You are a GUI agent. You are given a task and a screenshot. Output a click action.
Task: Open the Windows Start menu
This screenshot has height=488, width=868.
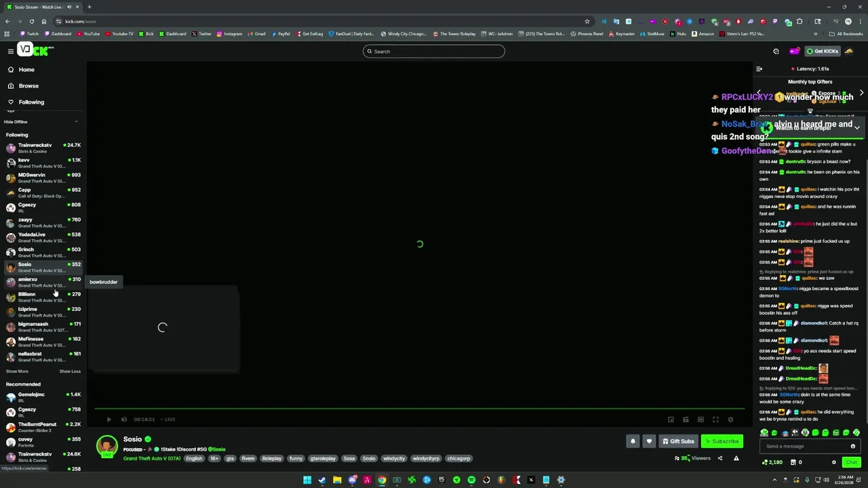(x=307, y=480)
